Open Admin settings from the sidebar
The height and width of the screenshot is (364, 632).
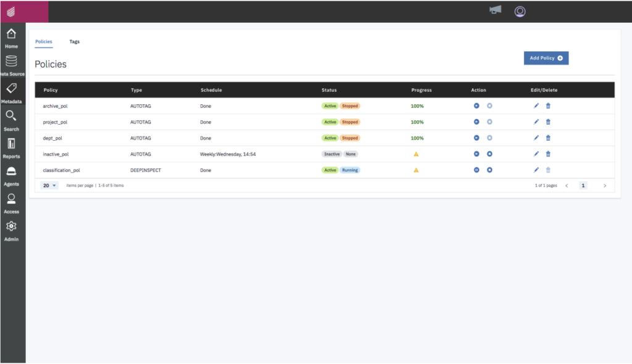(x=11, y=229)
